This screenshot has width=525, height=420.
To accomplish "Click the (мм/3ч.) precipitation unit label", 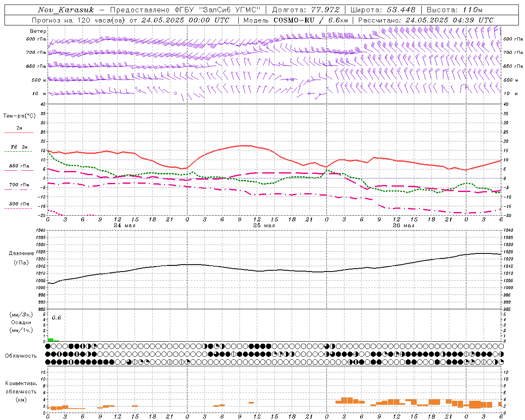I will tap(21, 315).
